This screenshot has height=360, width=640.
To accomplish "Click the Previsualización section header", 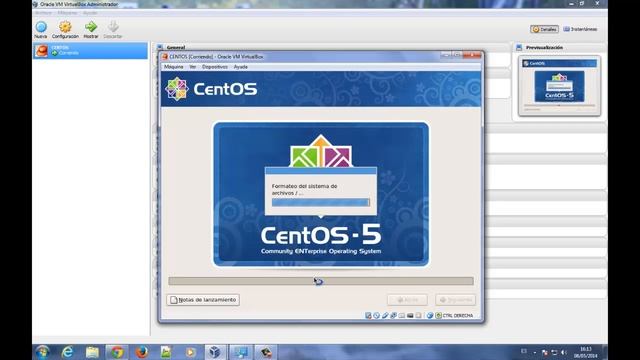I will point(544,48).
